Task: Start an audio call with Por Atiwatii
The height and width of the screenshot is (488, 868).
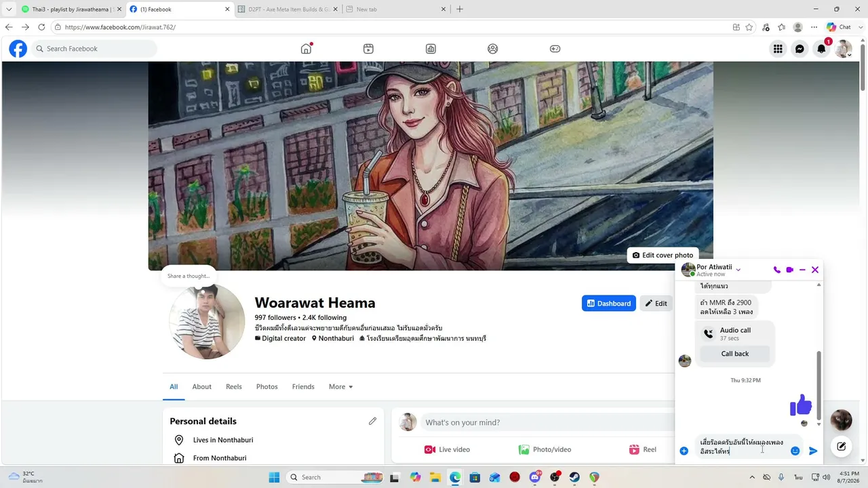Action: coord(777,270)
